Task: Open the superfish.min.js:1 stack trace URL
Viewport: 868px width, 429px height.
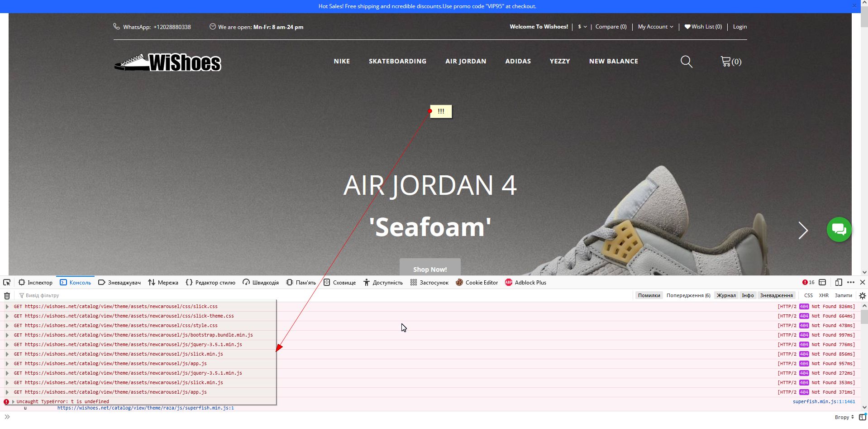Action: (146, 408)
